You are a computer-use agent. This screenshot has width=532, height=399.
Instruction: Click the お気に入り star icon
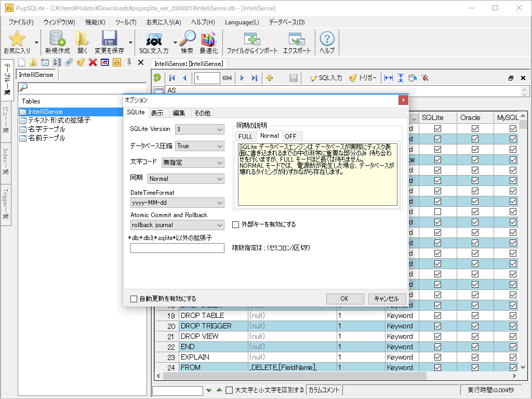click(17, 39)
